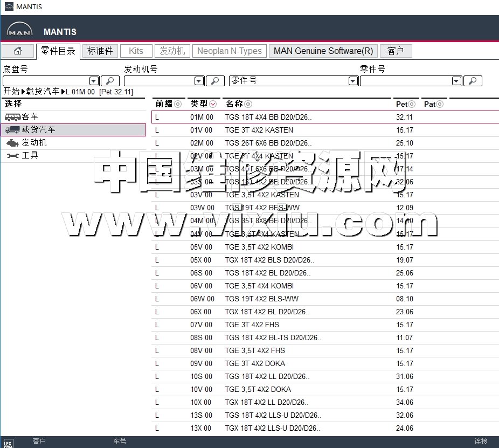Viewport: 499px width, 448px height.
Task: Click the part number search magnifier
Action: coord(473,81)
